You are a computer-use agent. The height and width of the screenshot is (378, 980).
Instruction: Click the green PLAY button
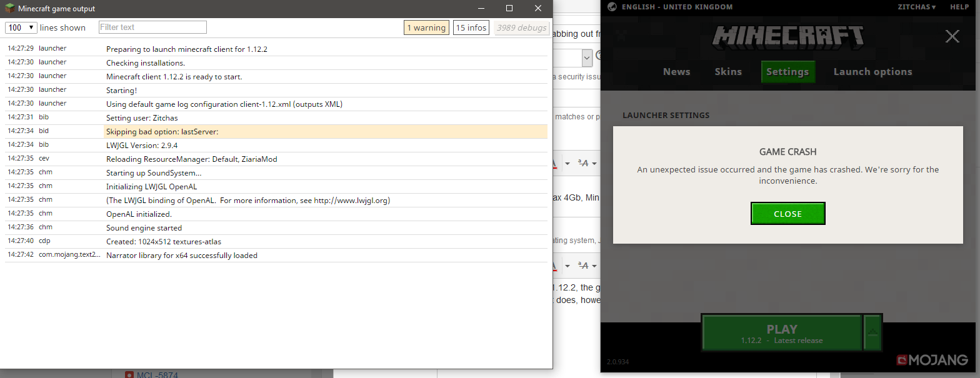pyautogui.click(x=782, y=333)
